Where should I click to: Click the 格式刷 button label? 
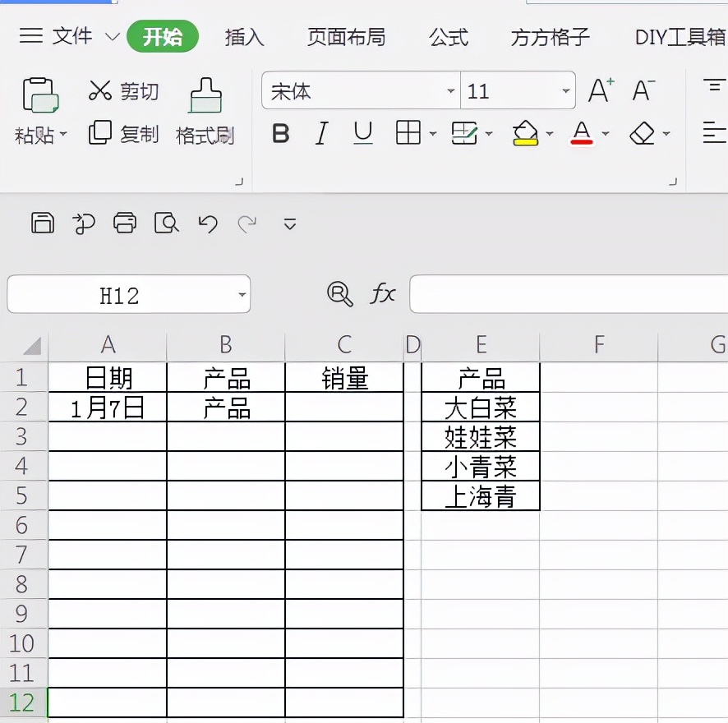tap(205, 136)
